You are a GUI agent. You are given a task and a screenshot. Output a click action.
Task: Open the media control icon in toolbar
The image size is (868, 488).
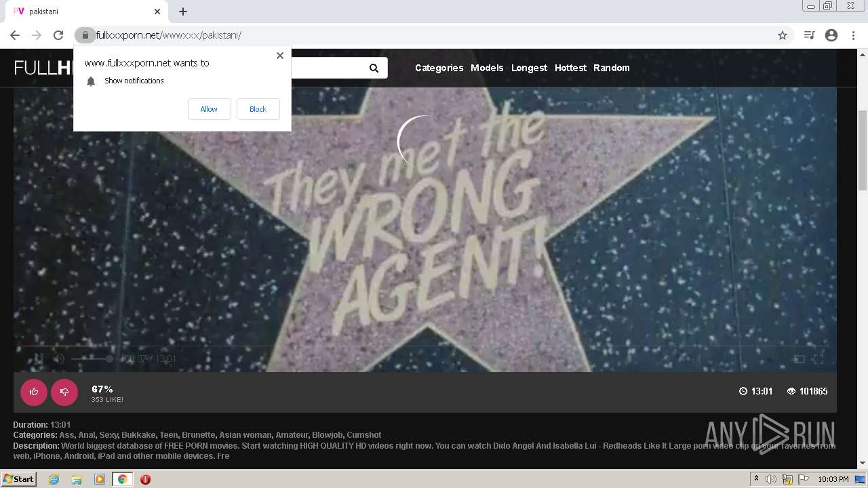[x=809, y=35]
